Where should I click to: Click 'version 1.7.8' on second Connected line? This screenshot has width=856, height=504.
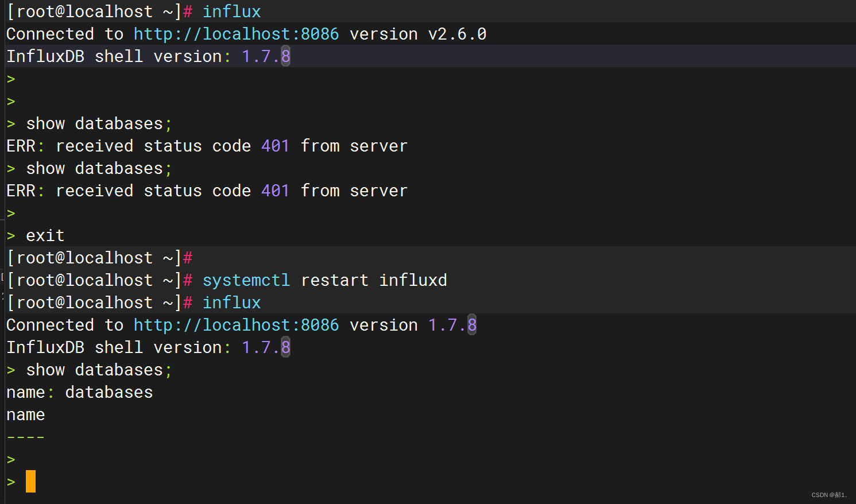pos(413,325)
